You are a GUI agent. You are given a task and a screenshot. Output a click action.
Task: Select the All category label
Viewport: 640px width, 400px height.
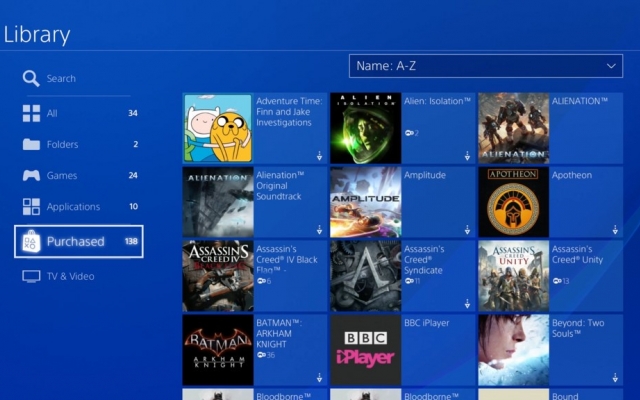52,113
